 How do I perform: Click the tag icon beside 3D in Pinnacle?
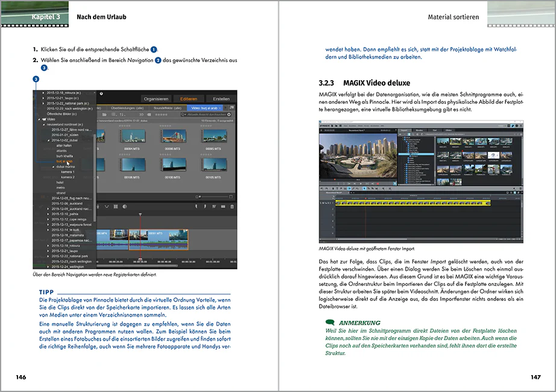click(x=149, y=115)
